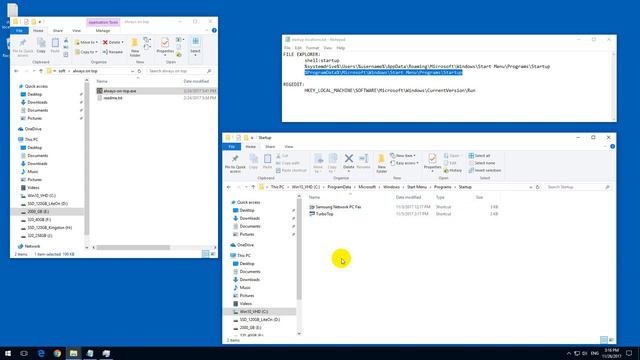Click Back arrow in Startup window

(x=229, y=187)
